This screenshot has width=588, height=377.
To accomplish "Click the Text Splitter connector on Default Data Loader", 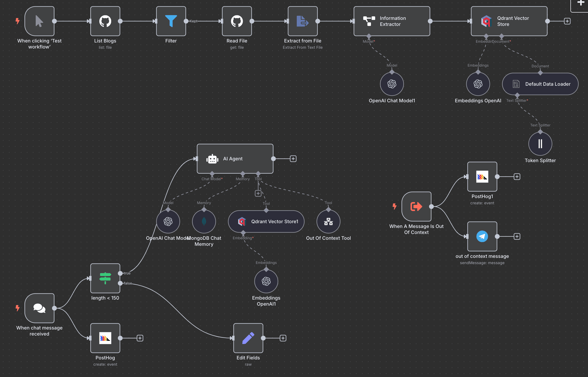I will pyautogui.click(x=517, y=95).
